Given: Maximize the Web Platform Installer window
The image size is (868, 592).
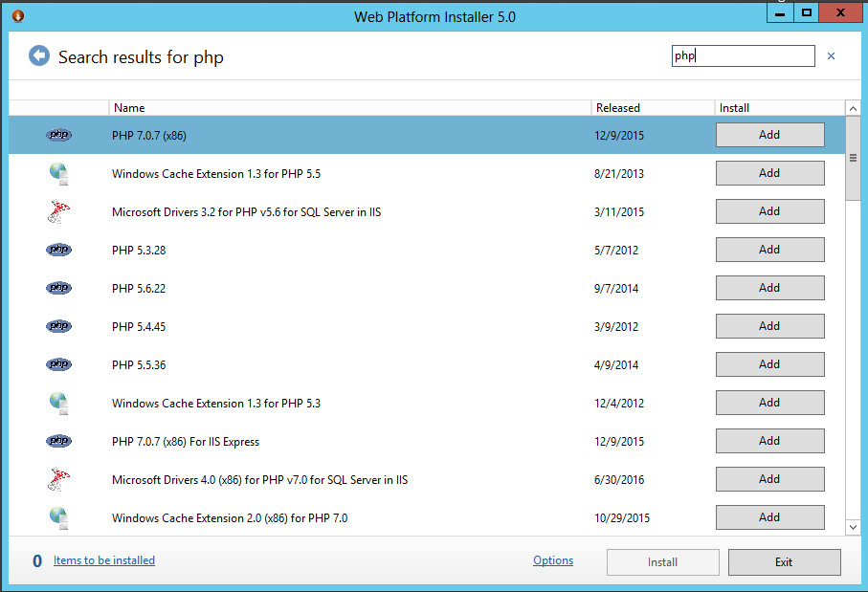Looking at the screenshot, I should tap(807, 12).
